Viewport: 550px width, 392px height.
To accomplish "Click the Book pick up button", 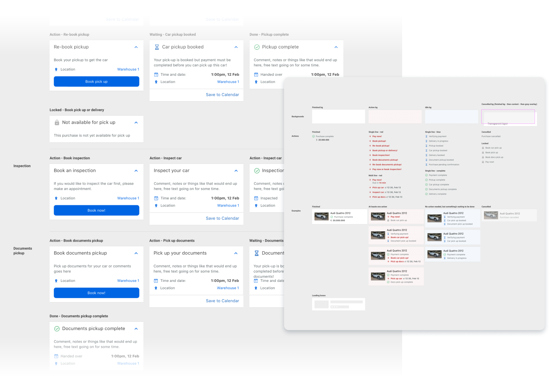I will 96,81.
